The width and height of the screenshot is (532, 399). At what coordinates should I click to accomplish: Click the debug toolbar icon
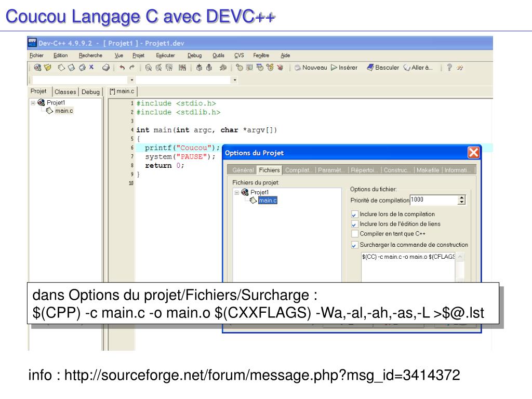point(280,68)
